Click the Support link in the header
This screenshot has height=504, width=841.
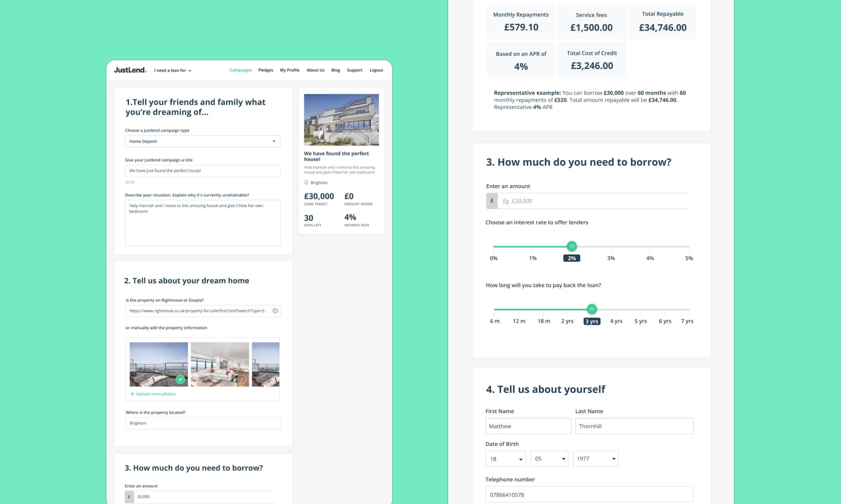pyautogui.click(x=354, y=70)
